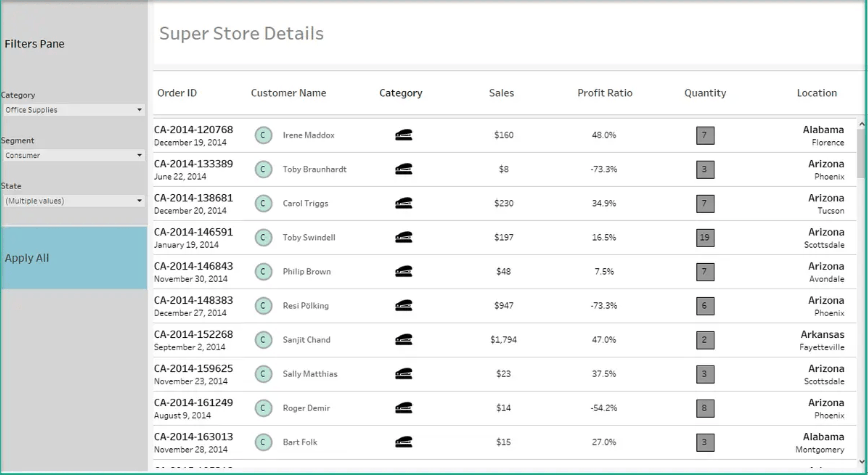Click the stapler icon in Carol Triggs row
This screenshot has width=868, height=475.
pos(404,203)
